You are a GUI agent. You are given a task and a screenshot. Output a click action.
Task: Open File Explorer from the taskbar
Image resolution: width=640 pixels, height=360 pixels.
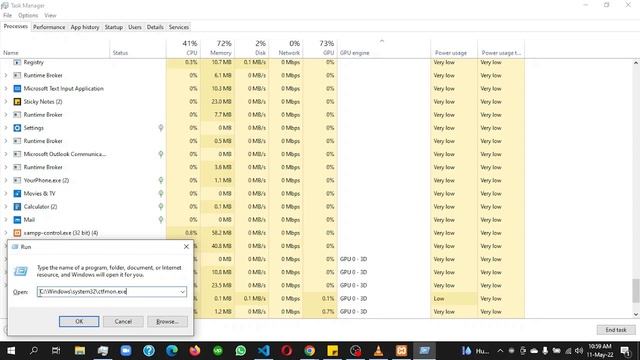(80, 351)
